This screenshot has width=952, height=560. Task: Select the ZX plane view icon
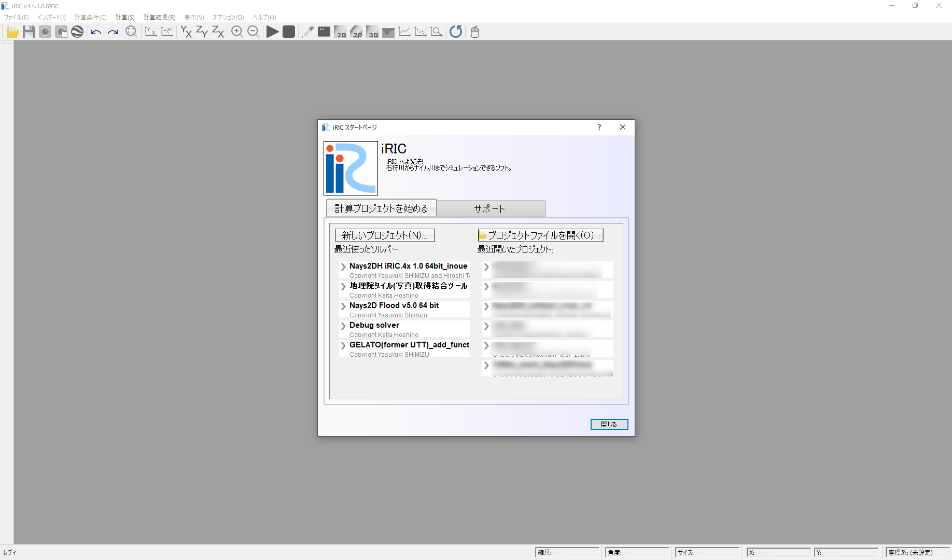[x=218, y=32]
